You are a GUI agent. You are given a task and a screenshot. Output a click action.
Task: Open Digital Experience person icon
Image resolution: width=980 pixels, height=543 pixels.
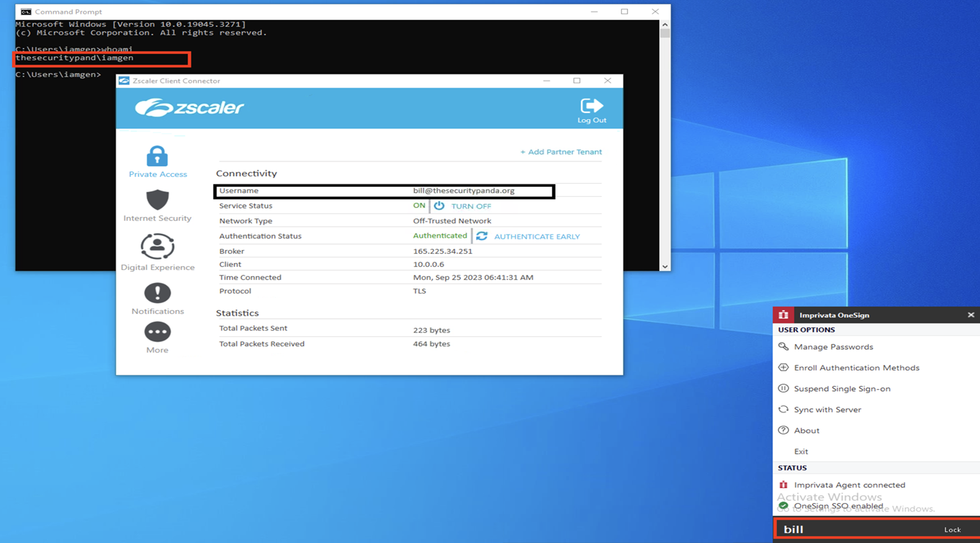point(157,246)
